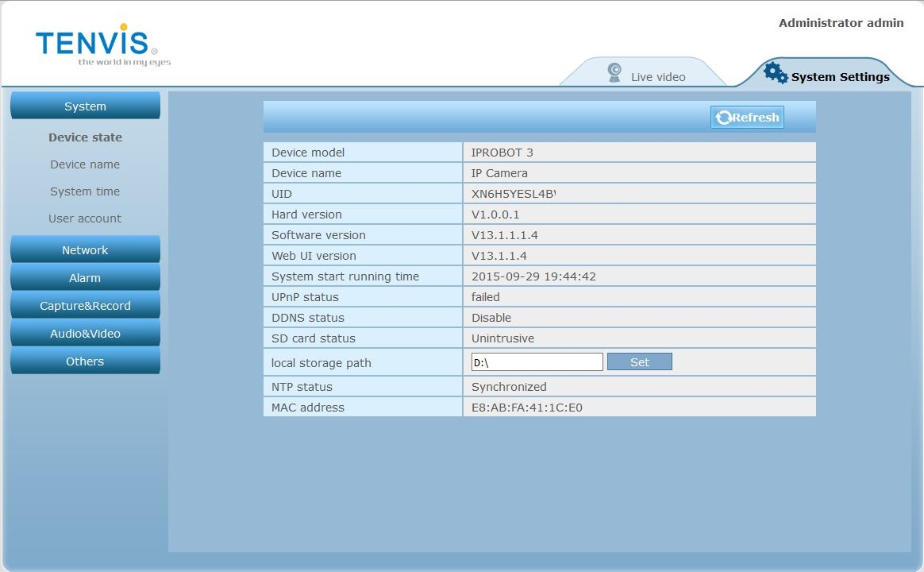The width and height of the screenshot is (924, 572).
Task: Open the Others section in sidebar
Action: (x=85, y=361)
